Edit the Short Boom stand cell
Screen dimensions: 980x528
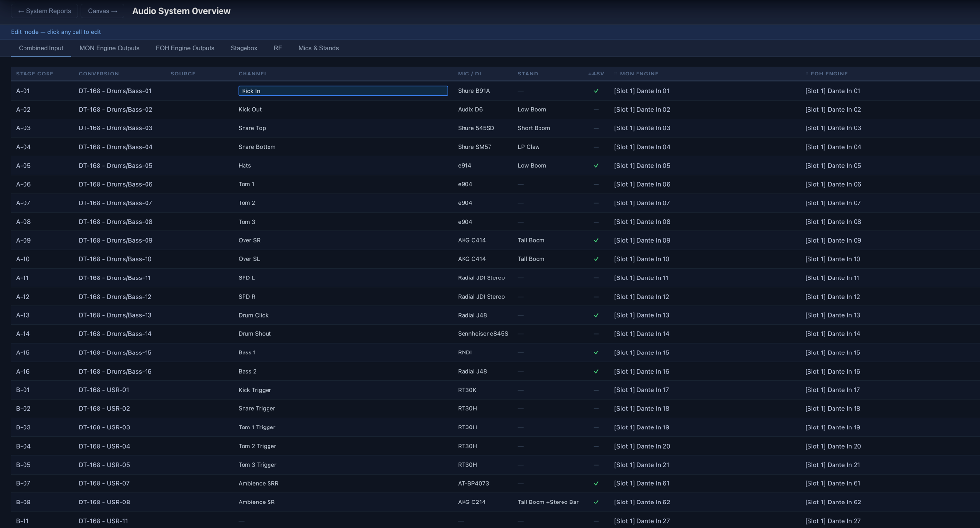(x=534, y=128)
